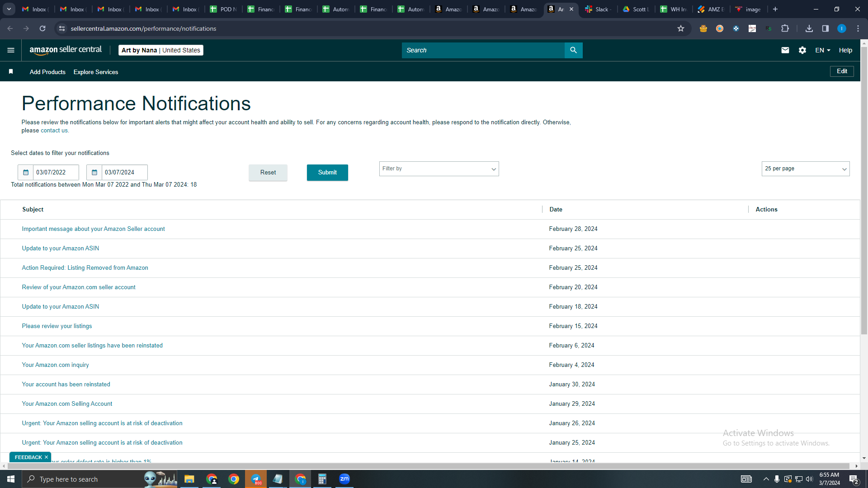Click the Add Products menu item

47,72
